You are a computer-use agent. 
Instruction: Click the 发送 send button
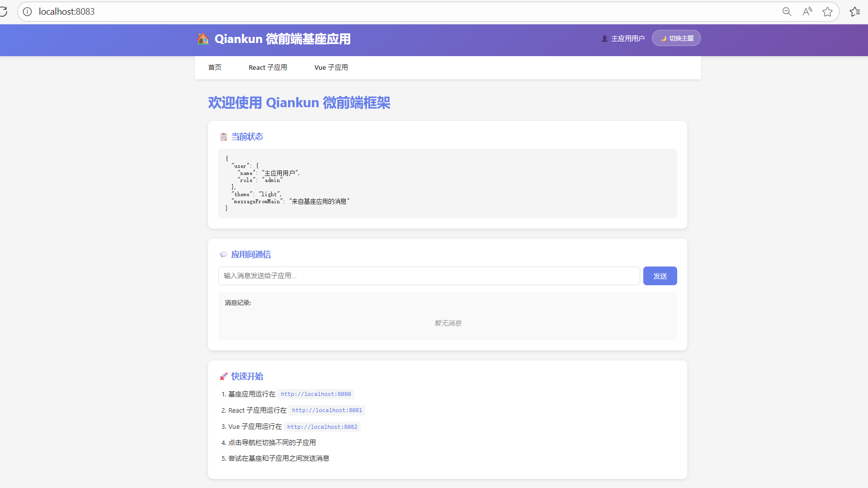coord(660,276)
